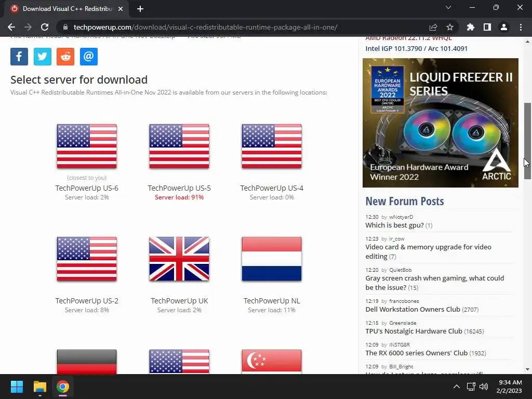Screen dimensions: 532x399
Task: Open network status tray icon
Action: point(471,387)
